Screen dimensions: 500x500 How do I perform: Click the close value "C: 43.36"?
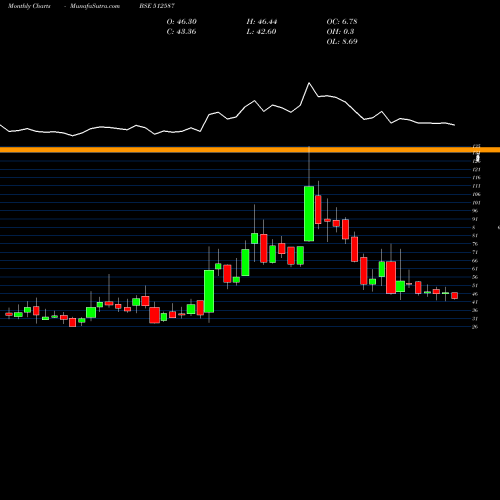tap(181, 32)
